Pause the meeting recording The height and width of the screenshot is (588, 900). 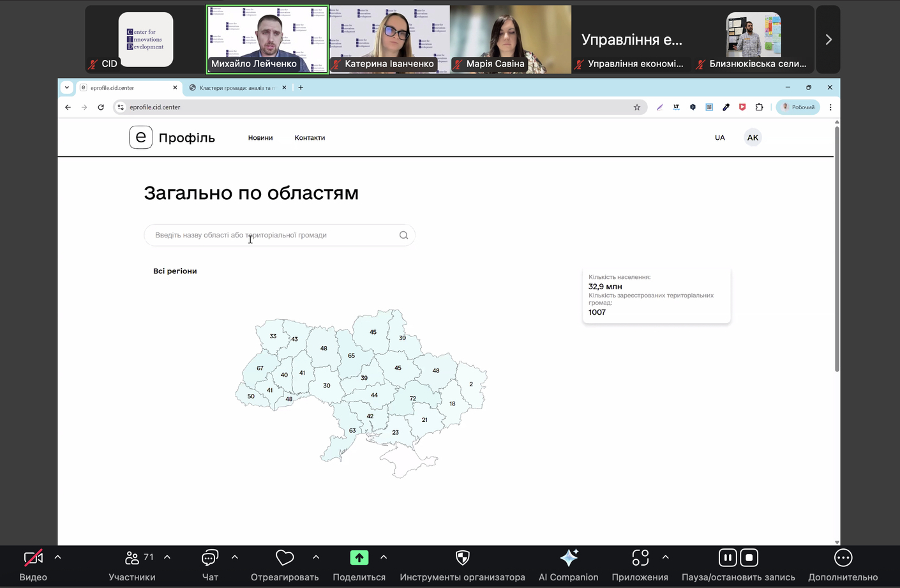click(x=728, y=557)
